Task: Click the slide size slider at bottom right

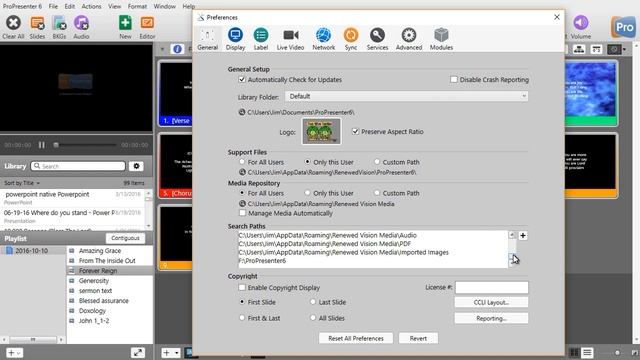Action: click(617, 353)
